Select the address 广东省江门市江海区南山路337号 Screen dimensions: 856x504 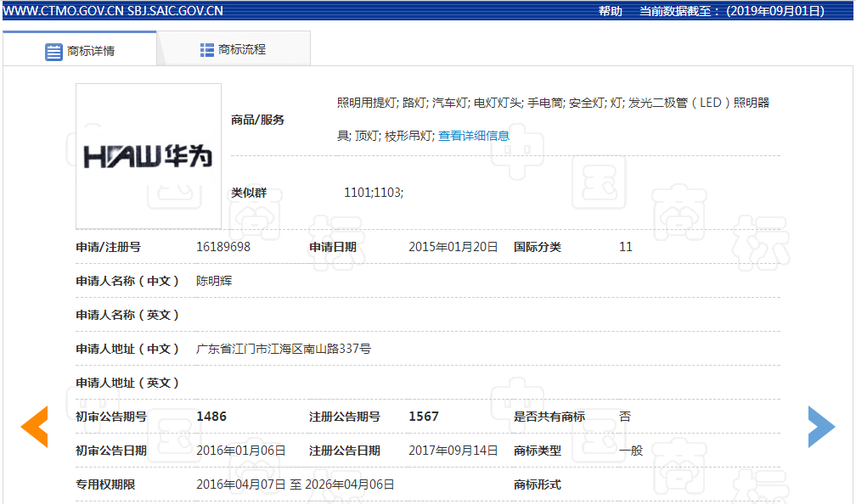[x=284, y=349]
